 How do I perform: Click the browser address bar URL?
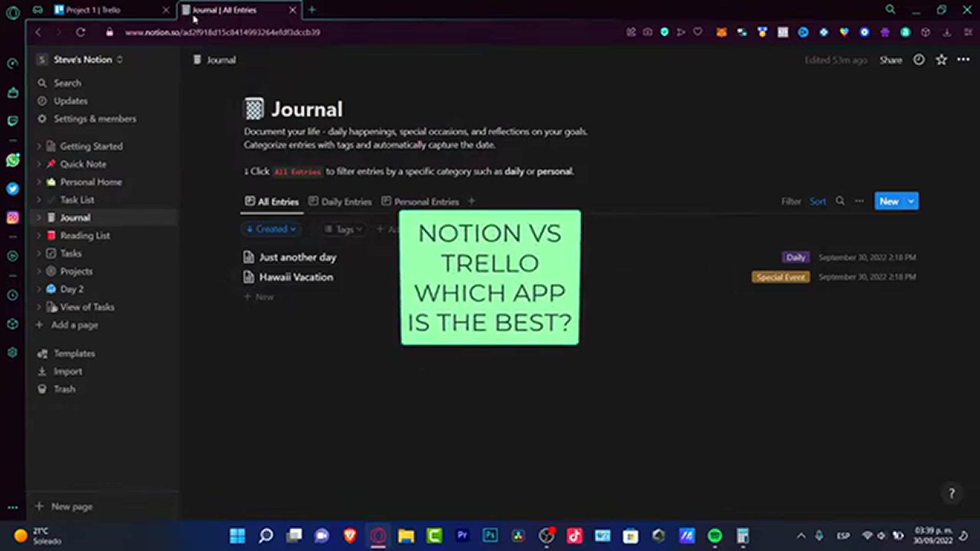223,32
